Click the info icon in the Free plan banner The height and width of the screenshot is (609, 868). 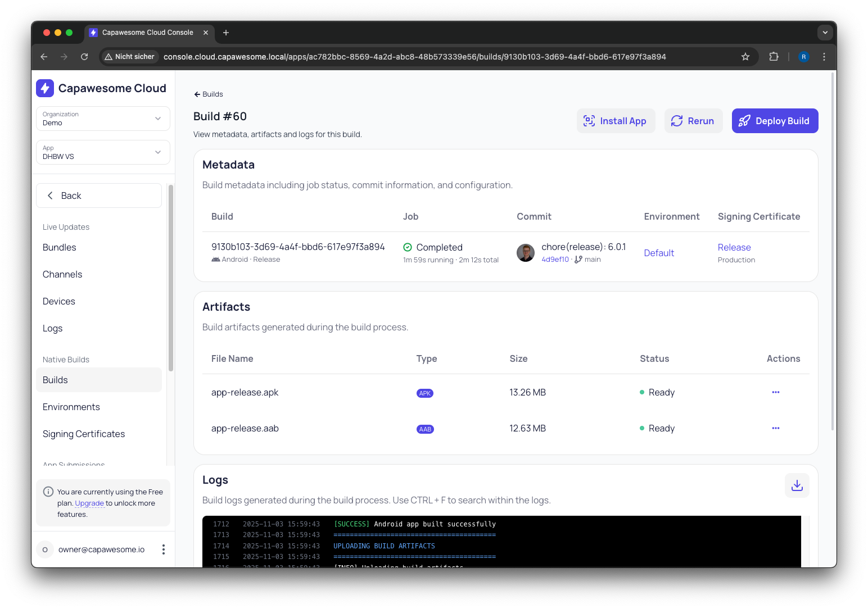tap(48, 491)
